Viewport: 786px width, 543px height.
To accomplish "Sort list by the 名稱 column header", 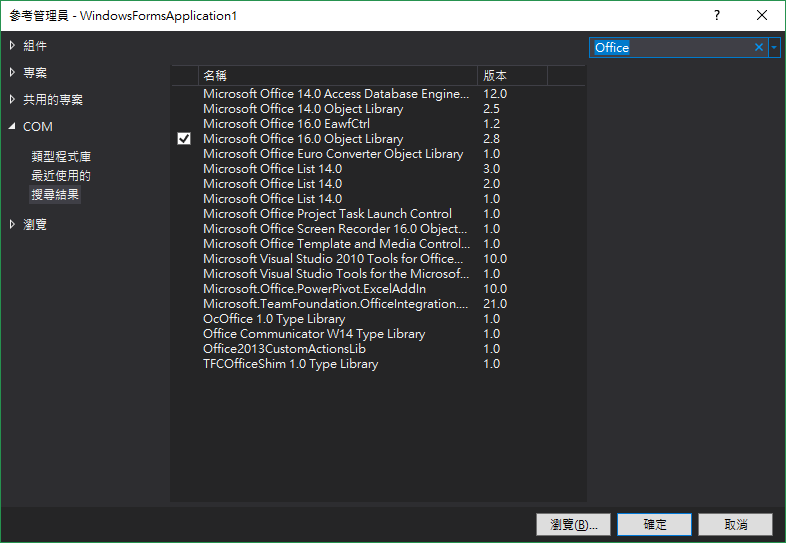I will [338, 76].
